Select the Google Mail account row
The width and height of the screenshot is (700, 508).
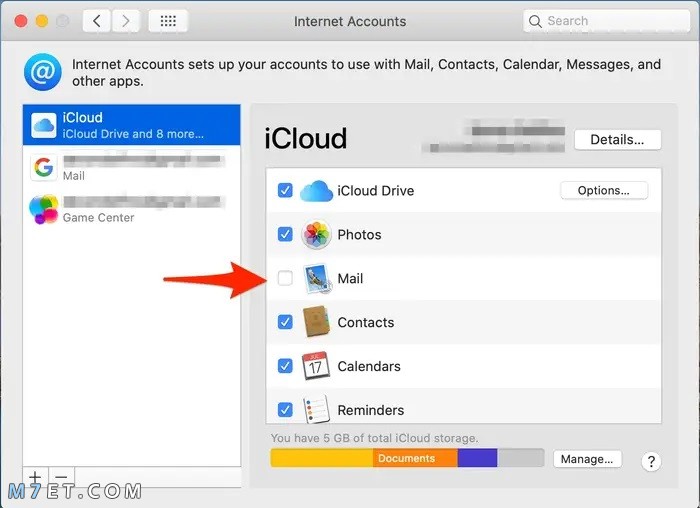(x=131, y=167)
